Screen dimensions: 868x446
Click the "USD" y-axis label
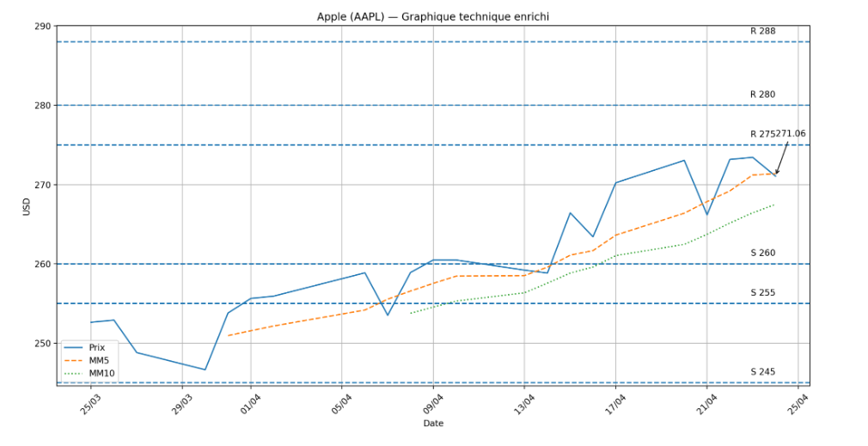pyautogui.click(x=26, y=206)
